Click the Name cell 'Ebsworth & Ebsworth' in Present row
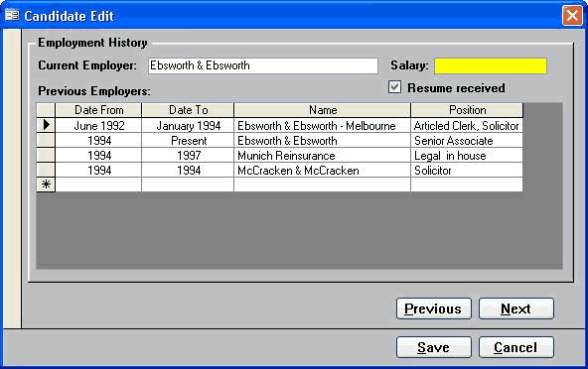 click(x=323, y=141)
